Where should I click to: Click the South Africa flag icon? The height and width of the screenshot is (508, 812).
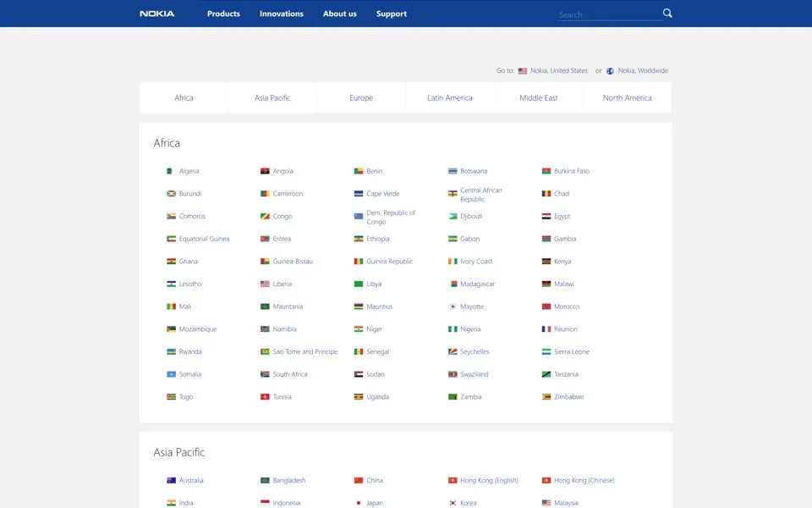[x=265, y=374]
